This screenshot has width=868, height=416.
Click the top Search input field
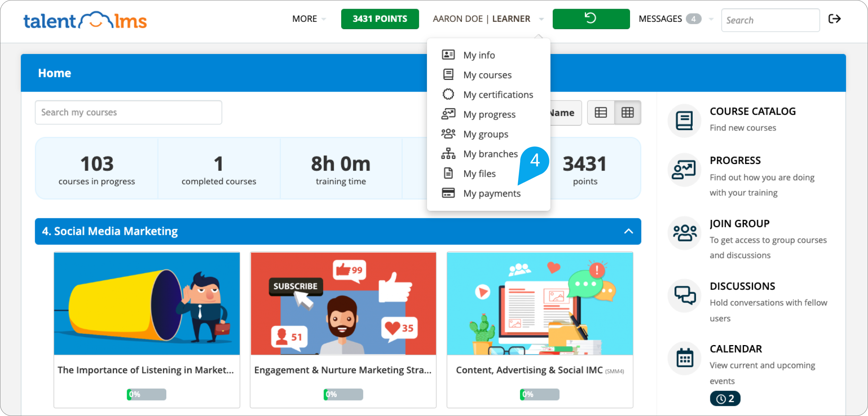770,20
